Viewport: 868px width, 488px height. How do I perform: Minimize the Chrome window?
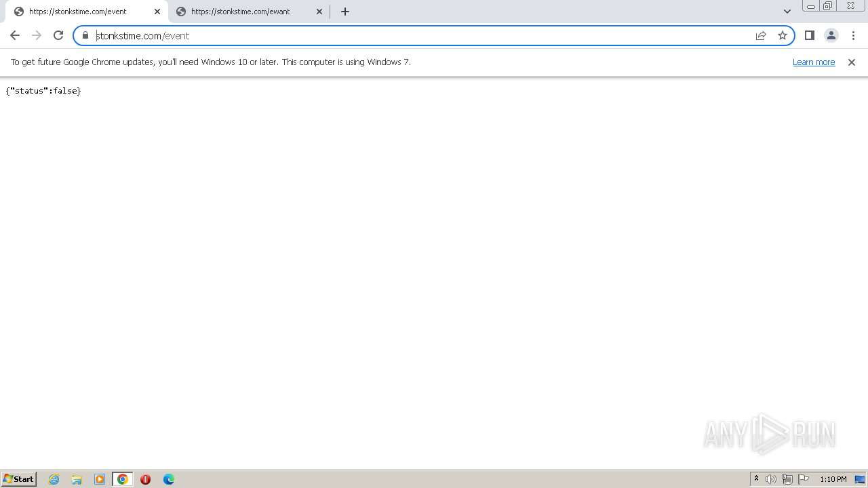(811, 6)
